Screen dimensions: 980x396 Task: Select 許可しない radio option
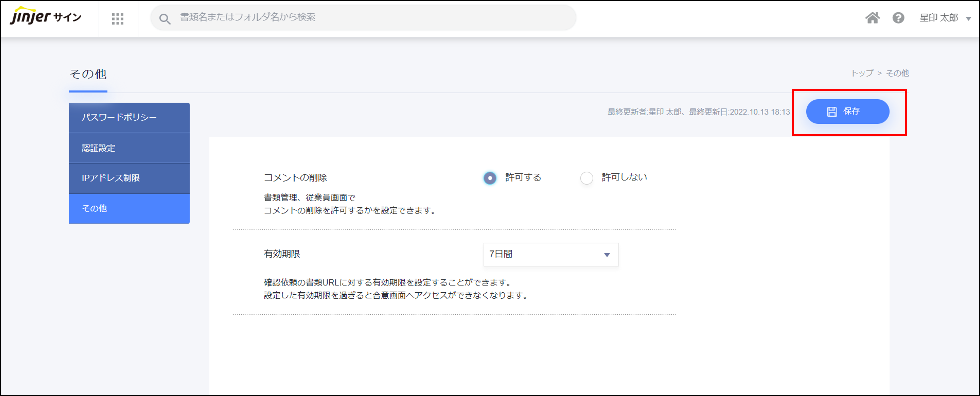coord(586,178)
